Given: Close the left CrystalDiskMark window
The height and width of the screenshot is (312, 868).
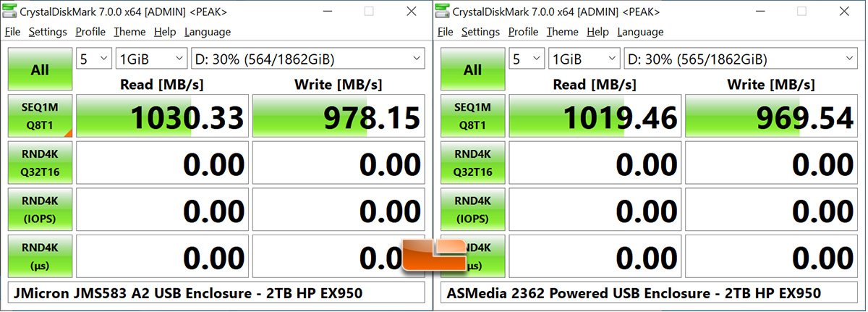Looking at the screenshot, I should click(x=411, y=12).
